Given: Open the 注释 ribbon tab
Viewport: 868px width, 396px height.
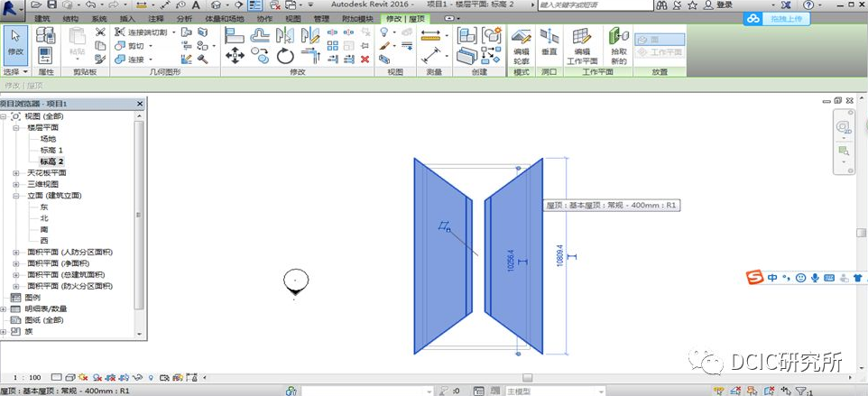Looking at the screenshot, I should click(156, 19).
